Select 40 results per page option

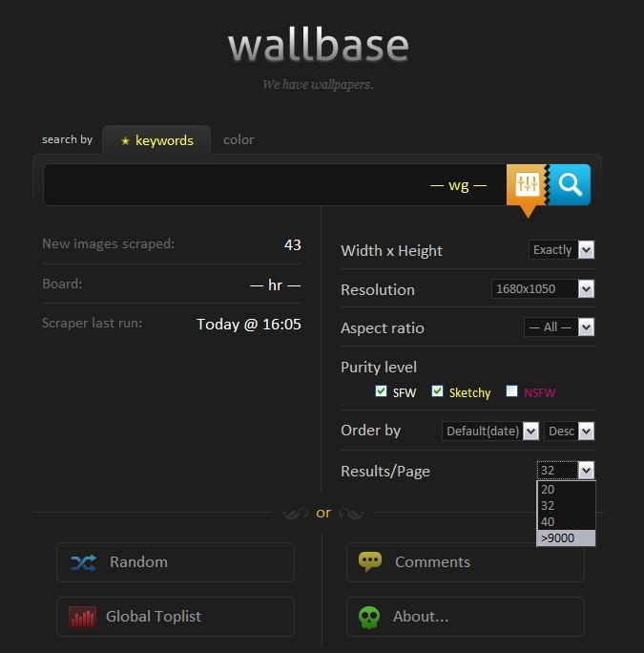click(566, 522)
